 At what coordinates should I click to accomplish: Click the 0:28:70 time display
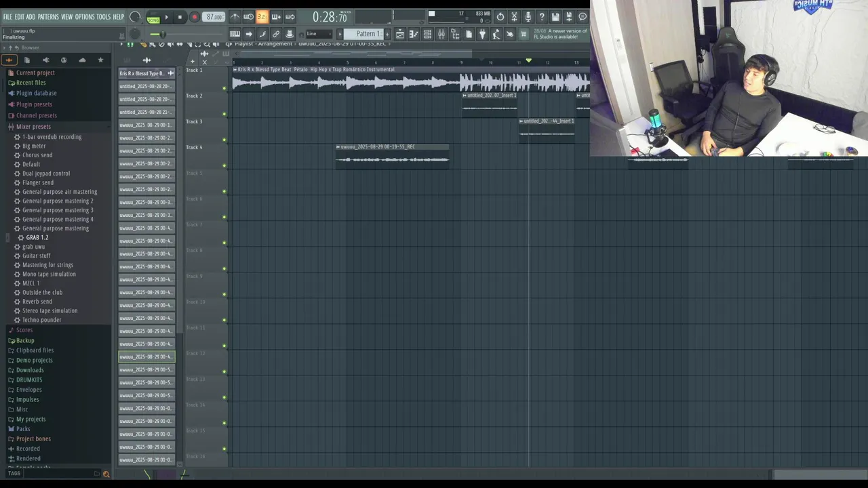(x=330, y=18)
